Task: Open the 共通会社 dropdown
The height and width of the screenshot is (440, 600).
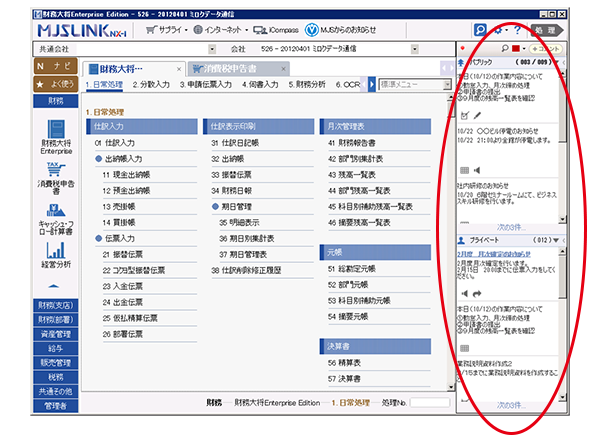Action: [x=212, y=49]
